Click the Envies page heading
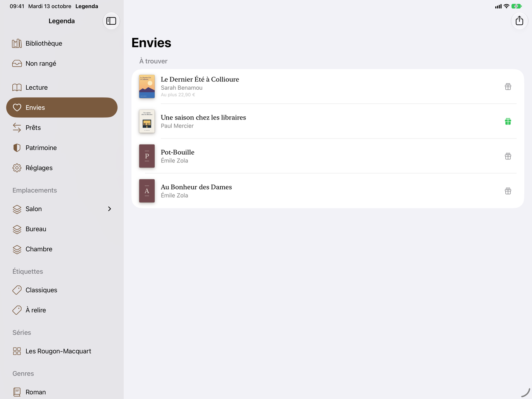The height and width of the screenshot is (399, 532). pos(151,43)
